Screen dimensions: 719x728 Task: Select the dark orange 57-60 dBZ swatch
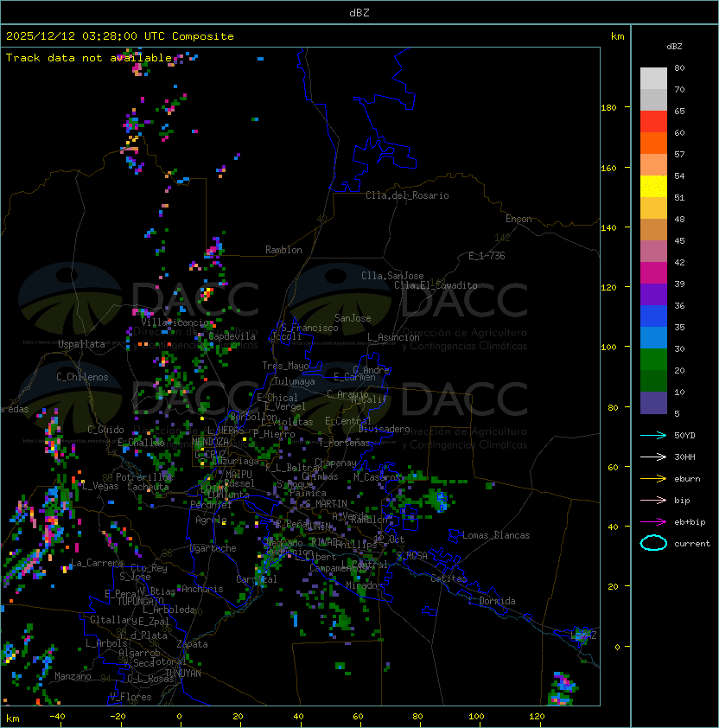coord(653,143)
